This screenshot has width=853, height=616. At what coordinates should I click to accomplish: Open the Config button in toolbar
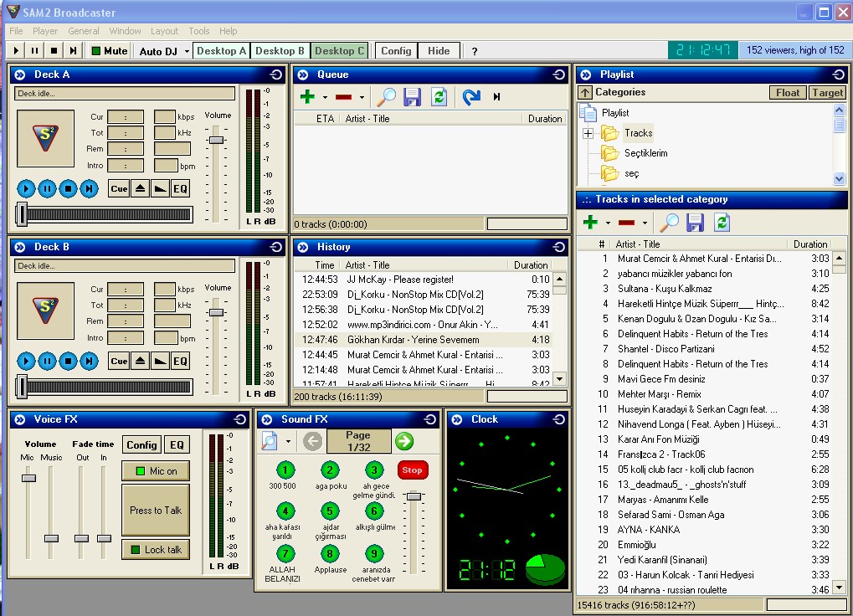[396, 50]
